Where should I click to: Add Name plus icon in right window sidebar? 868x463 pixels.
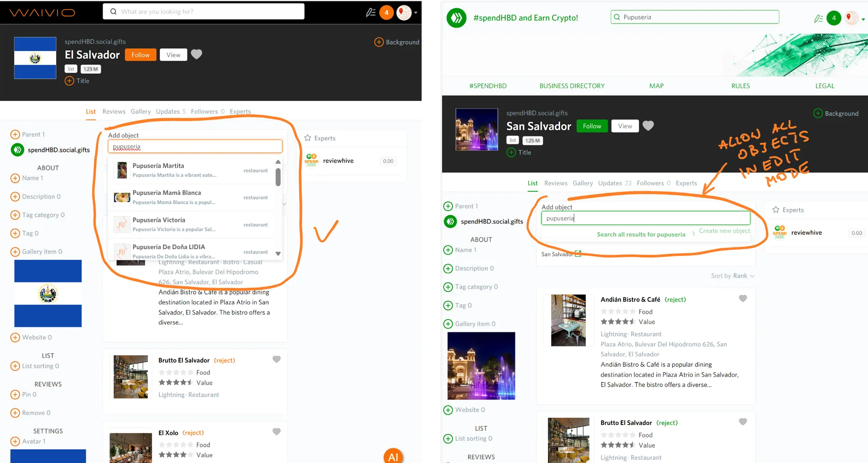[448, 250]
